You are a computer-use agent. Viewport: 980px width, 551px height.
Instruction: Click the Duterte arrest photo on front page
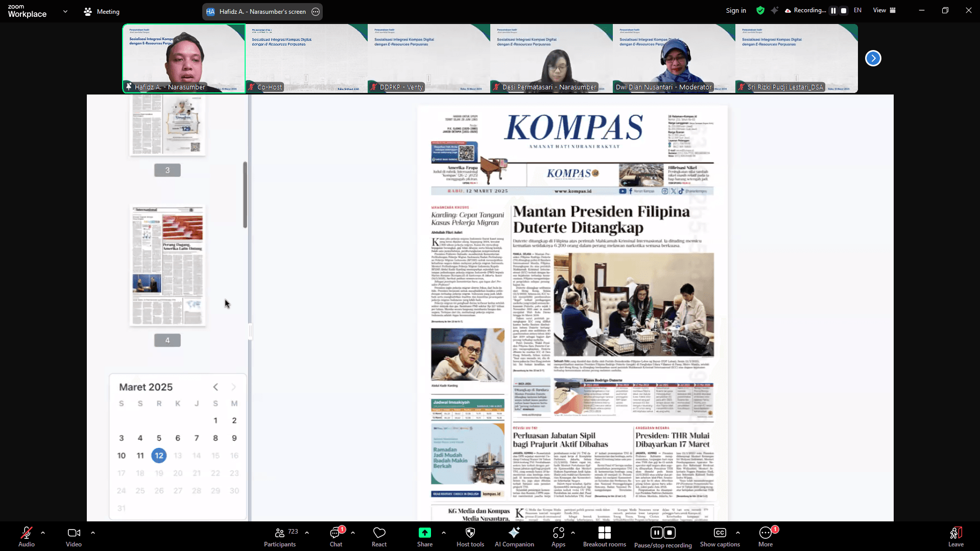(x=634, y=304)
